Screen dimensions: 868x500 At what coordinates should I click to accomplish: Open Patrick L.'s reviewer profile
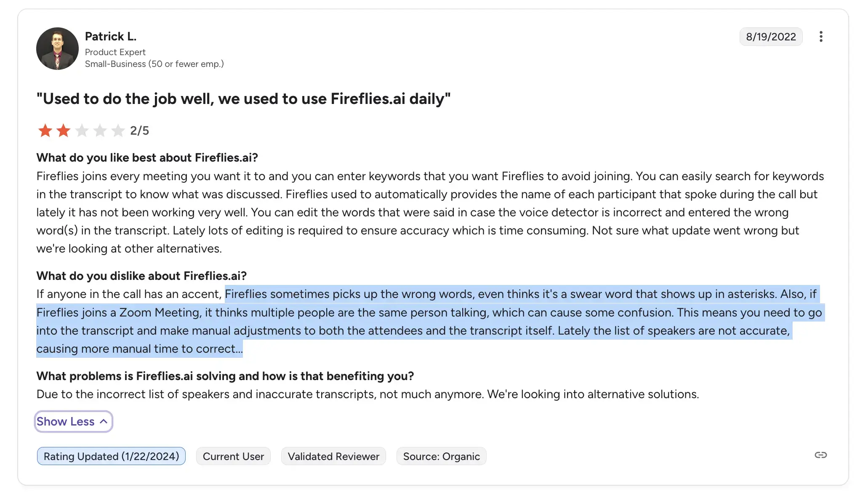click(x=110, y=36)
